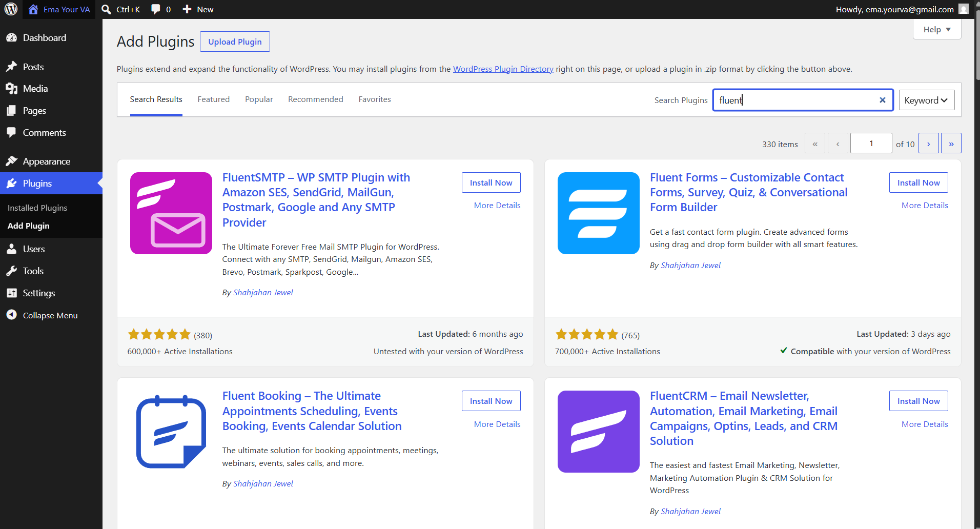Switch to the Favorites tab

tap(375, 99)
